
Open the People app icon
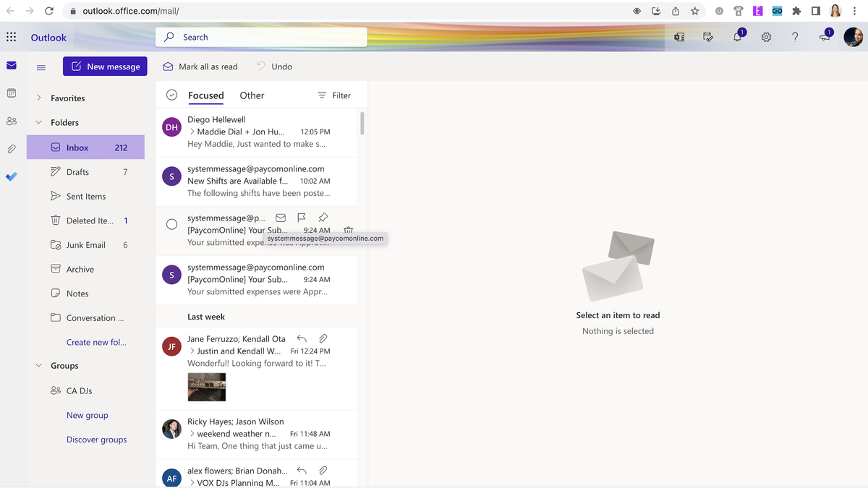click(x=11, y=120)
